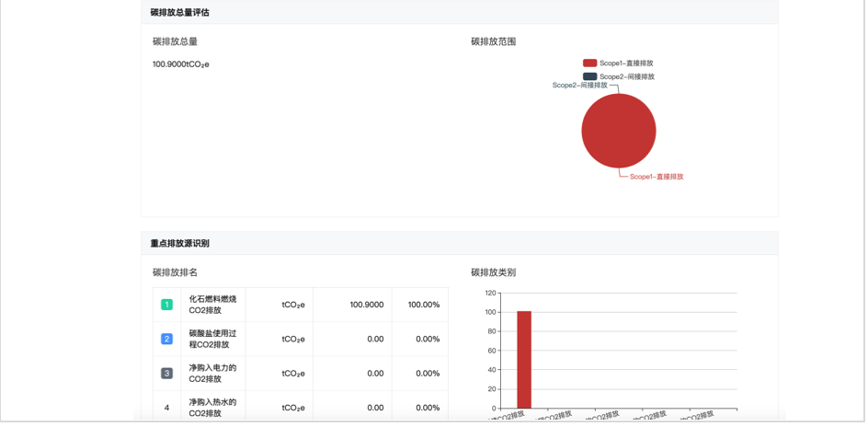Click the 化石燃料燃烧CO2排放 row name
The height and width of the screenshot is (427, 868).
[212, 305]
